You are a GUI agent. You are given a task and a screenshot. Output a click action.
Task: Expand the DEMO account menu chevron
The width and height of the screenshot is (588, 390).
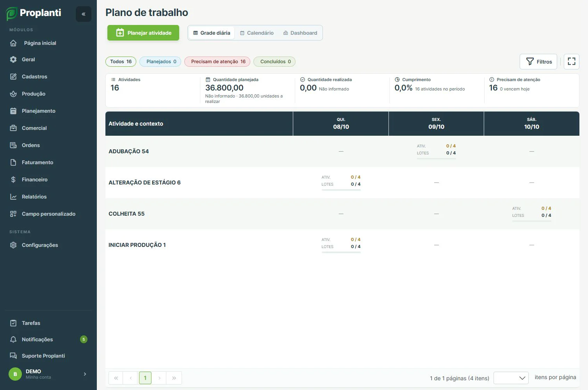coord(85,374)
